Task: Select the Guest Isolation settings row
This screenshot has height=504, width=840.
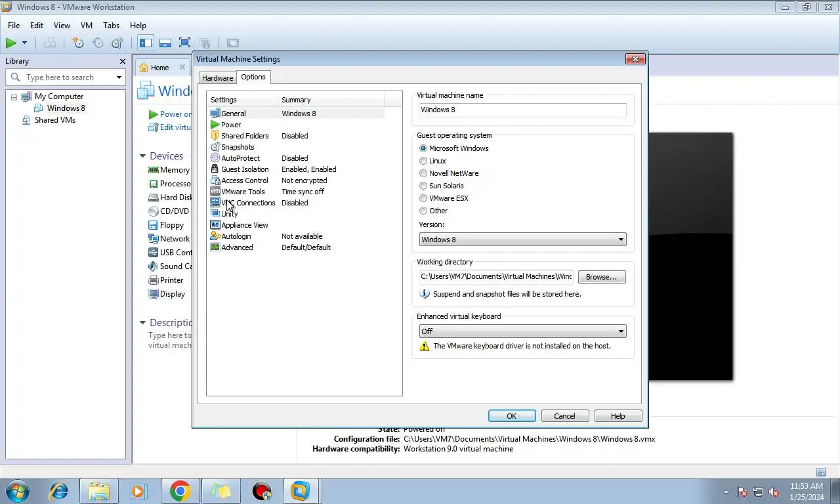Action: click(x=297, y=169)
